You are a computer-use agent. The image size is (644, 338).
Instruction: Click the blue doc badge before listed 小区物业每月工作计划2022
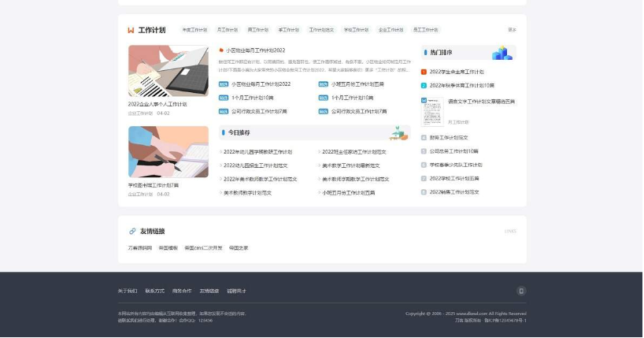pos(224,84)
